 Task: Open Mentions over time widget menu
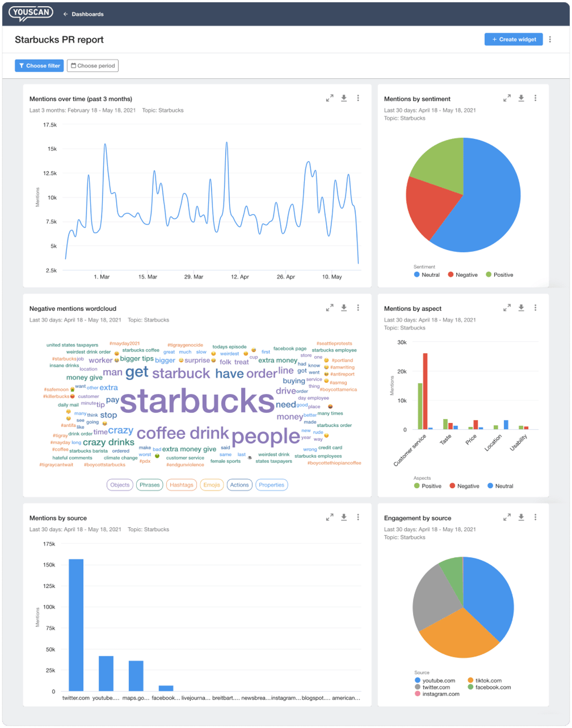click(x=358, y=98)
